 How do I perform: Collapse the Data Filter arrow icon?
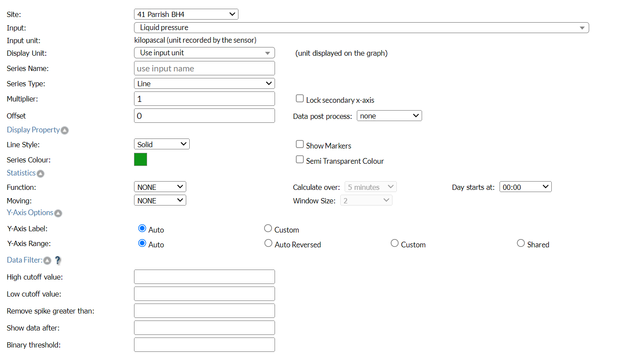47,260
